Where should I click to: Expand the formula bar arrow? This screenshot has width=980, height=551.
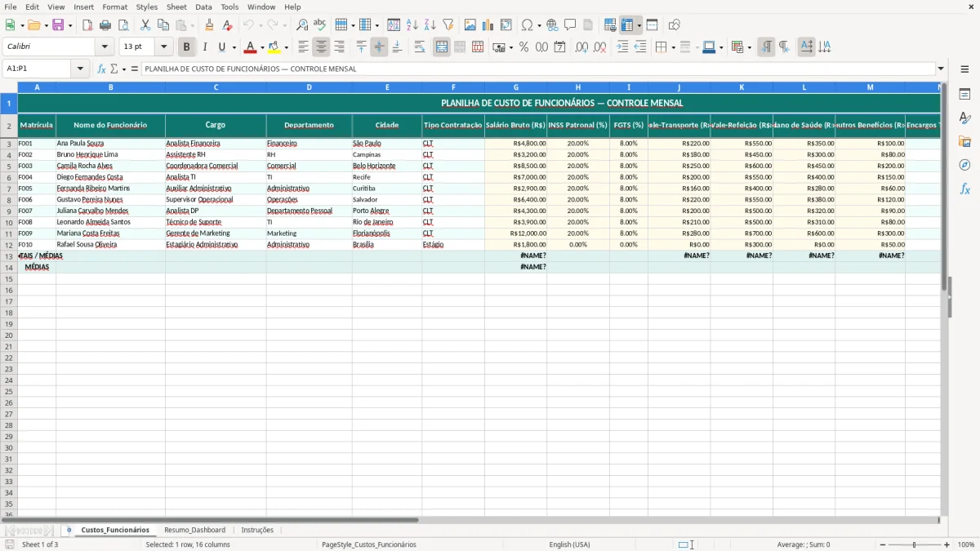click(941, 69)
